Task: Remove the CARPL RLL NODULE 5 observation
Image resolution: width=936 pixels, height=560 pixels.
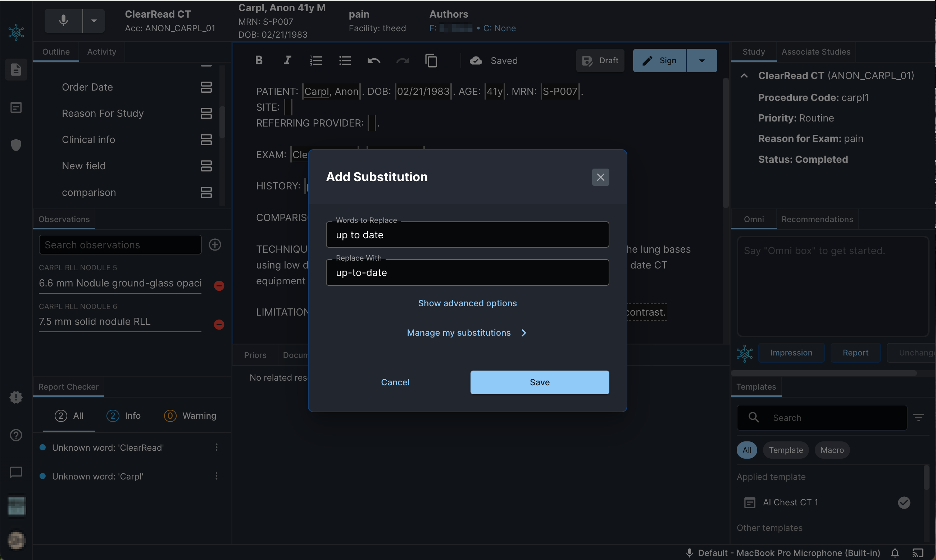Action: coord(219,286)
